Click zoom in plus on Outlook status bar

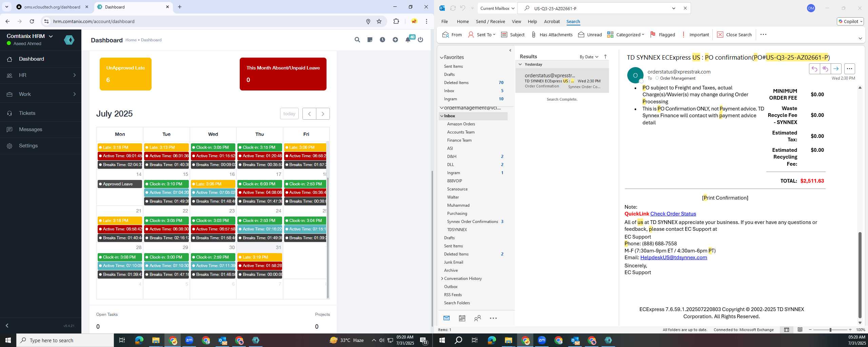(x=850, y=330)
